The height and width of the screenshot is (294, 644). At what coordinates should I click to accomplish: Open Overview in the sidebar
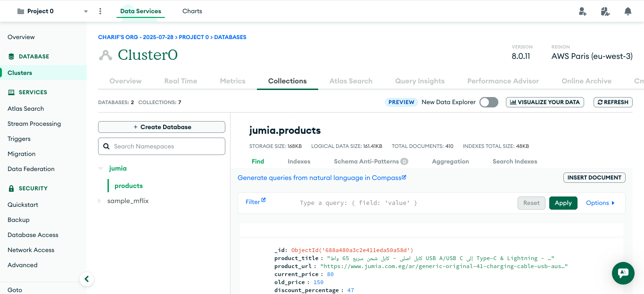pyautogui.click(x=21, y=37)
